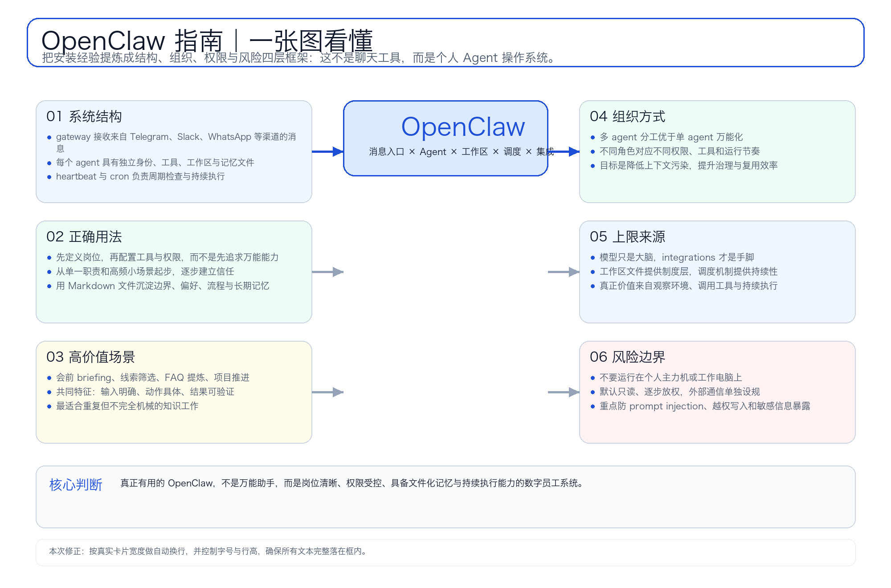Image resolution: width=891 pixels, height=588 pixels.
Task: Click the title "OpenClaw 指南｜一张图看懂"
Action: coord(207,41)
